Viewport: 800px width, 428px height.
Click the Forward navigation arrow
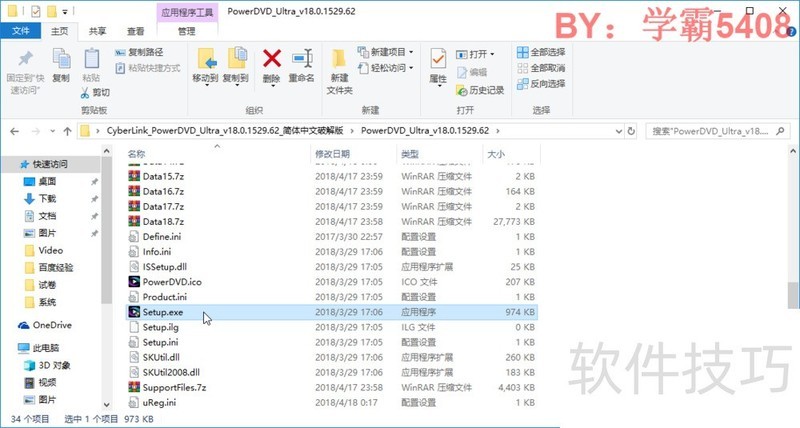click(x=35, y=131)
